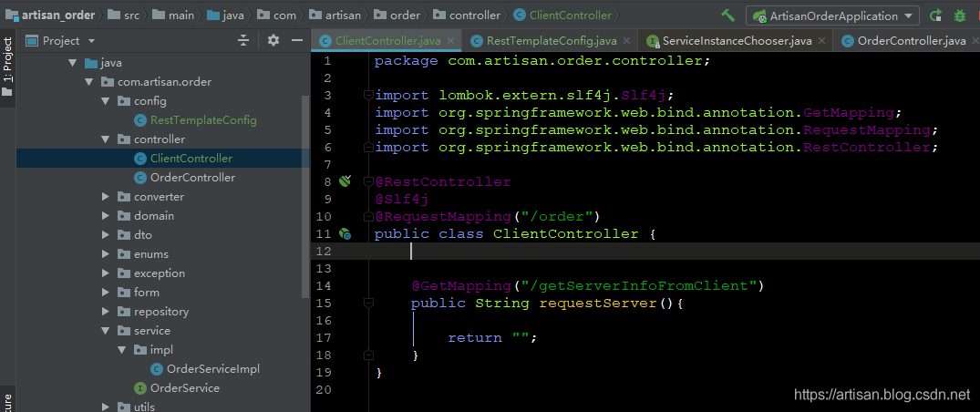980x412 pixels.
Task: Switch to the OrderController.java tab
Action: click(911, 41)
